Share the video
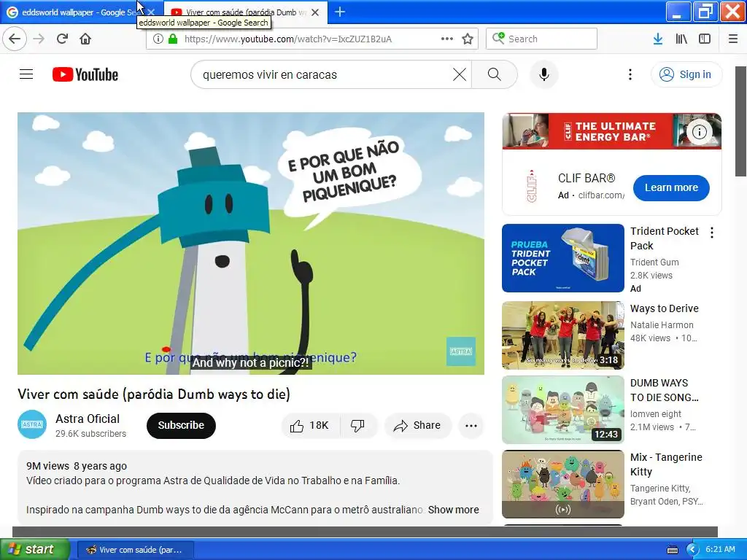 coord(418,425)
